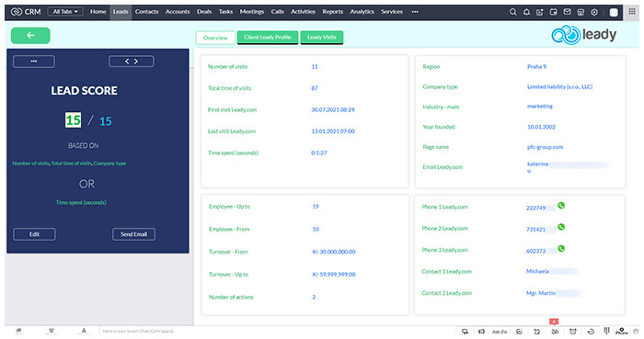Screen dimensions: 644x339
Task: Click the previous/next arrows button
Action: (x=132, y=62)
